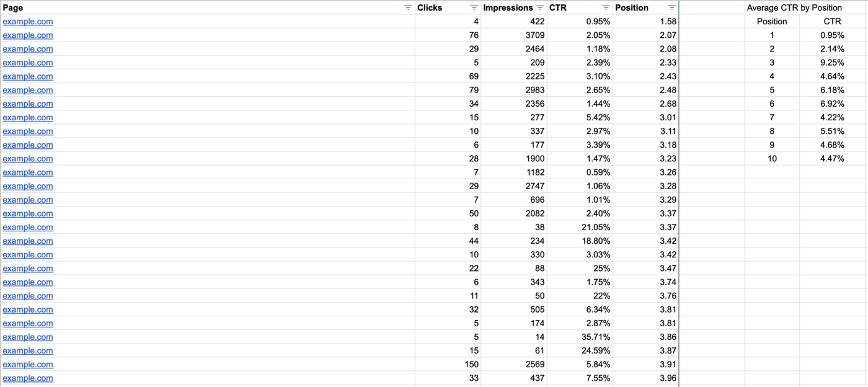
Task: Select the cell showing 35.71% CTR
Action: [x=580, y=337]
